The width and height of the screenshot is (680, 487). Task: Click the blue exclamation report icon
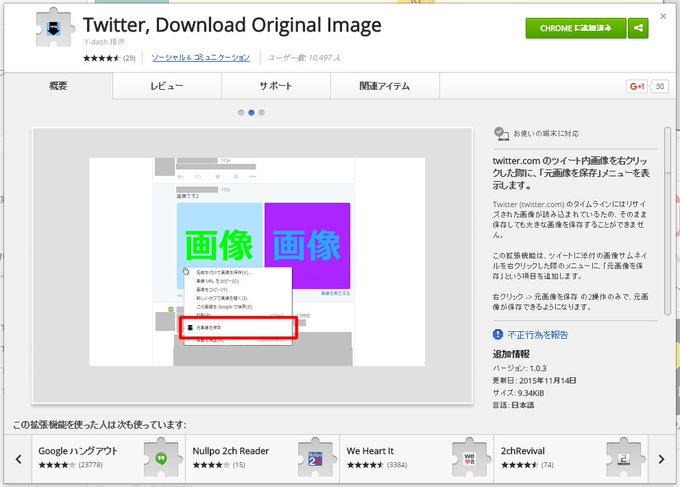click(x=498, y=334)
